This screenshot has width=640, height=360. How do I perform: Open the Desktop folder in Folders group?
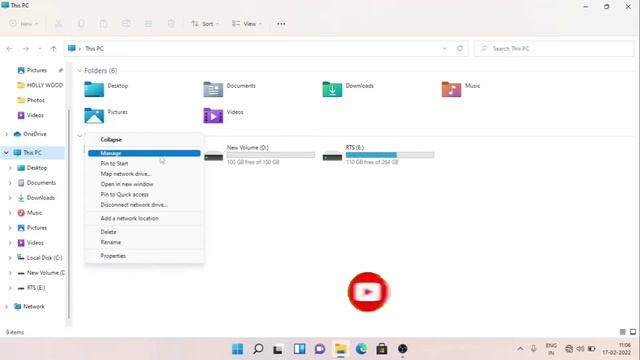pyautogui.click(x=107, y=89)
